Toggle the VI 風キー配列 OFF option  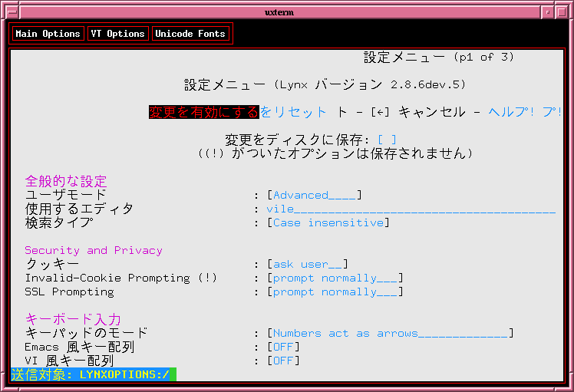click(283, 361)
